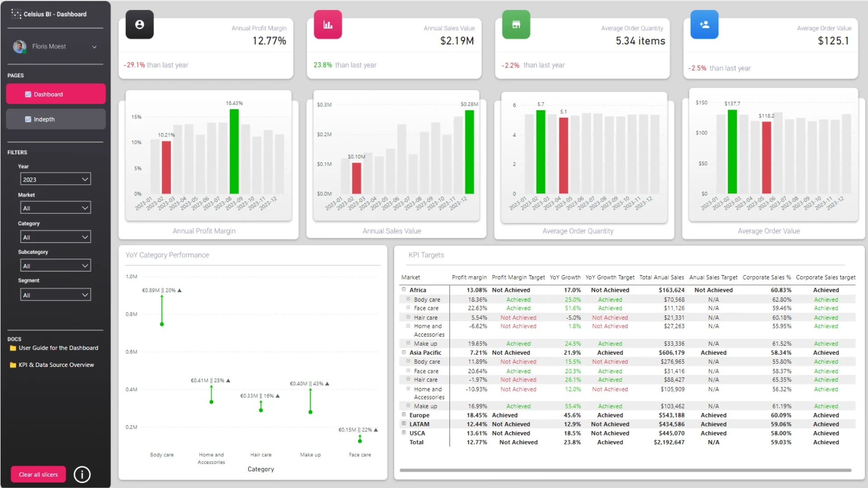Screen dimensions: 868x488
Task: Click folder icon next to User Guide
Action: (13, 348)
